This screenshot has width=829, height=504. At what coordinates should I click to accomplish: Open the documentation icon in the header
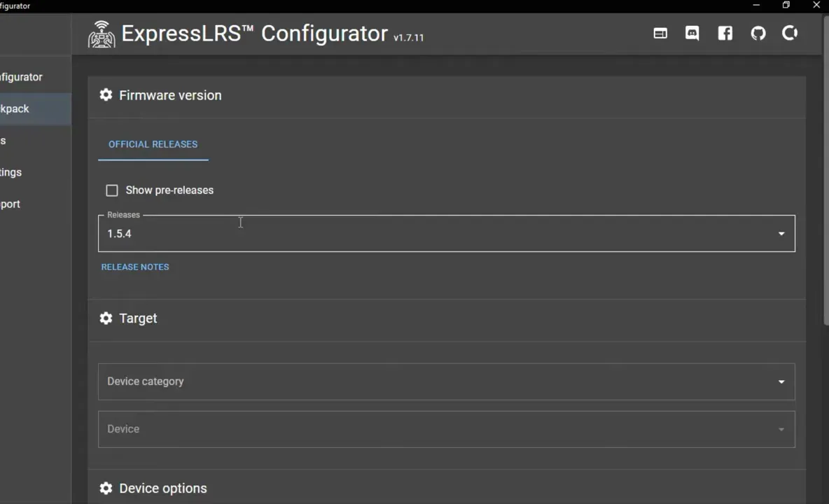pos(660,33)
